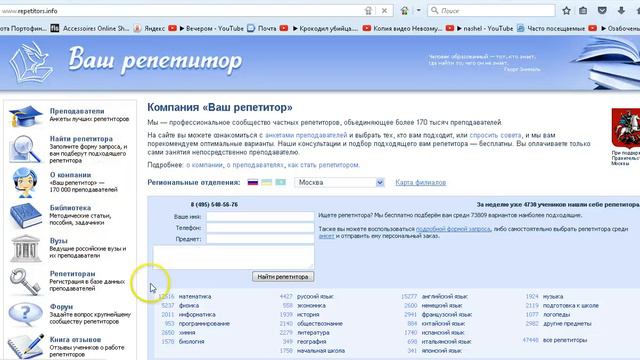640x360 pixels.
Task: Open the музыка subject link
Action: coord(553,296)
